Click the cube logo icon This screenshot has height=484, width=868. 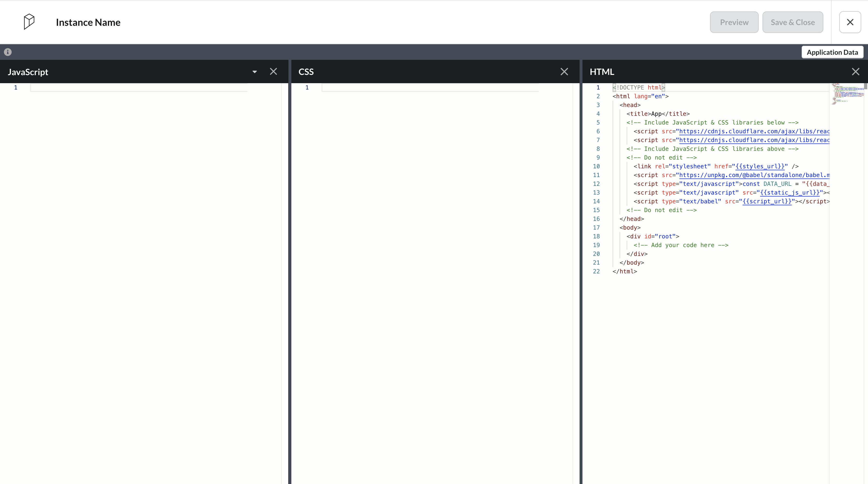coord(29,22)
